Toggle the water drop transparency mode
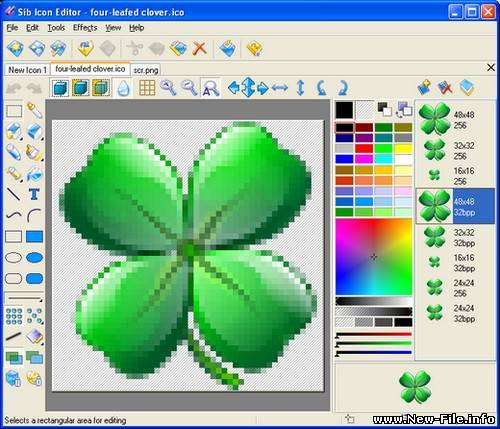 coord(124,88)
